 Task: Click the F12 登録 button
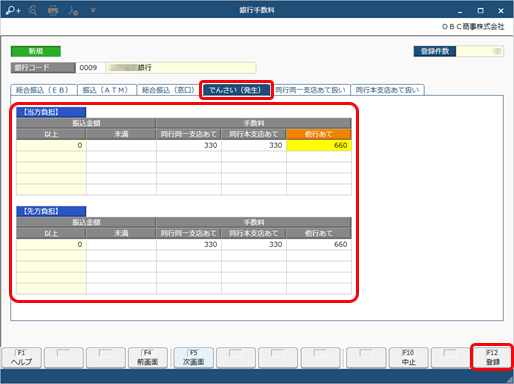click(493, 358)
